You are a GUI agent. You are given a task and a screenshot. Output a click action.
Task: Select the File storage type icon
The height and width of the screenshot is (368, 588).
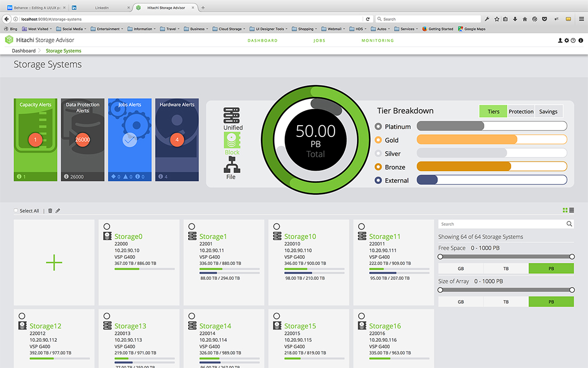(232, 165)
